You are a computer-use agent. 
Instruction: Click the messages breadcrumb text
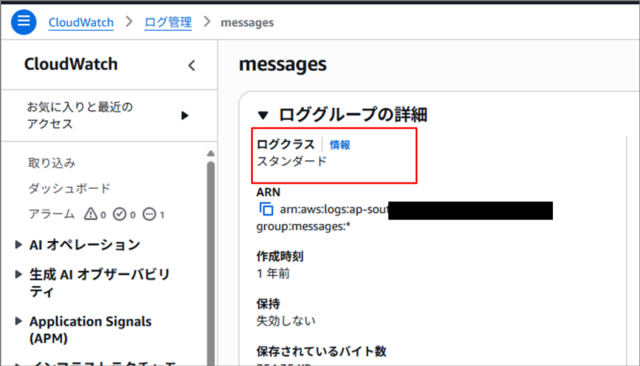click(247, 22)
